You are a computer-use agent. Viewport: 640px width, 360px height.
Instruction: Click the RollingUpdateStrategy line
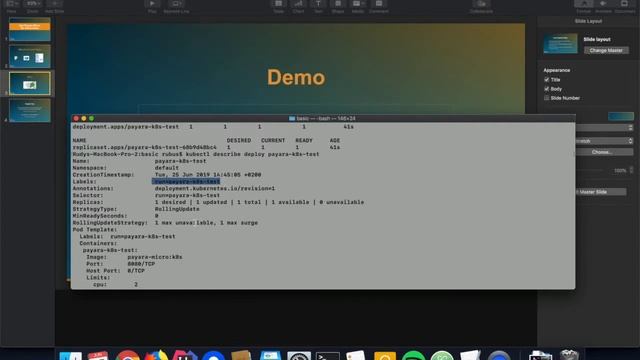point(165,223)
